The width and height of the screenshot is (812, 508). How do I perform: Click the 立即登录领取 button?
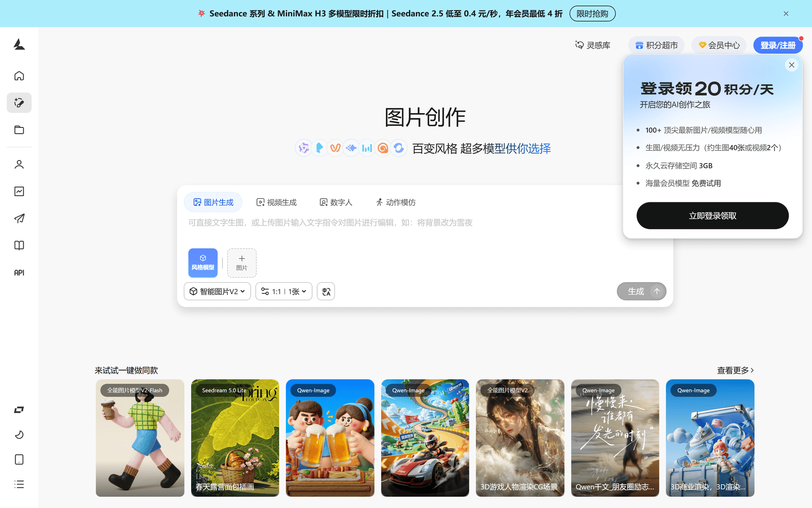pos(713,215)
